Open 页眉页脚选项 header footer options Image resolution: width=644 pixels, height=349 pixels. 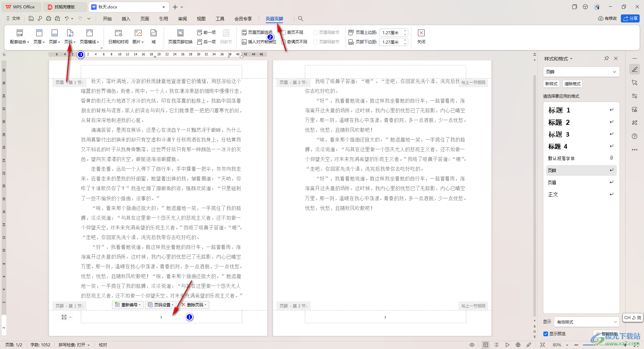coord(257,33)
